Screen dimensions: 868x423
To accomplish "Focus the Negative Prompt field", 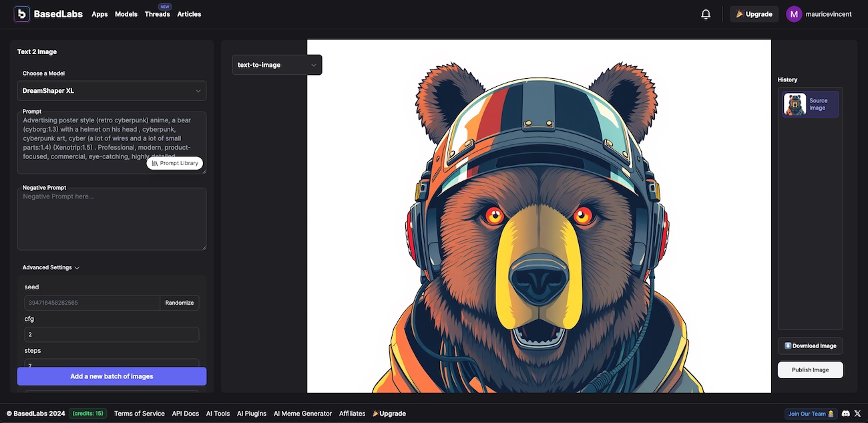I will [x=112, y=219].
